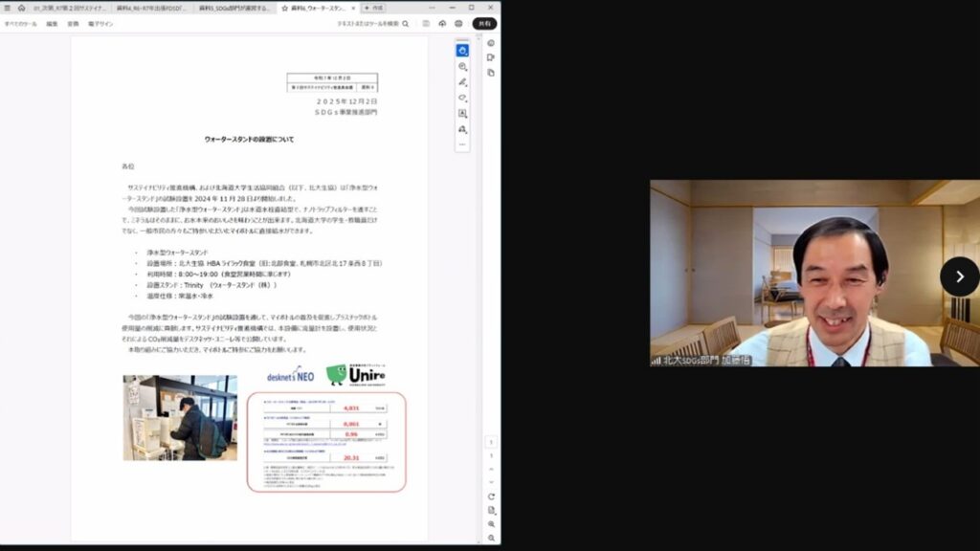Select the hand pan tool
The height and width of the screenshot is (551, 980).
pos(462,50)
